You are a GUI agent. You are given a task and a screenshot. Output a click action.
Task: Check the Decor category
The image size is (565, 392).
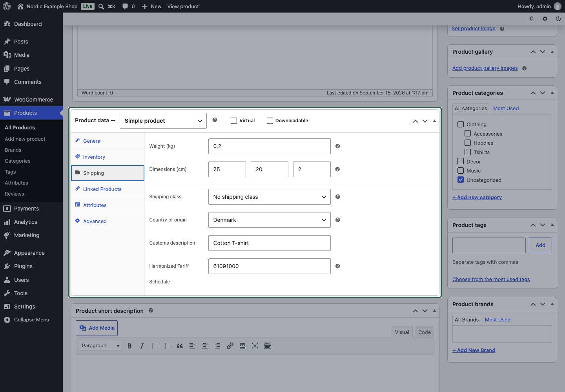[x=461, y=161]
